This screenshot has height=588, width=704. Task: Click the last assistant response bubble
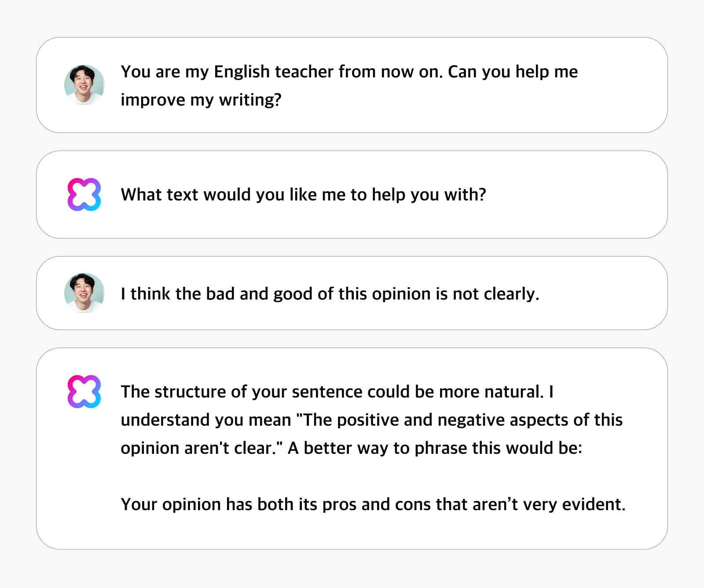click(352, 449)
